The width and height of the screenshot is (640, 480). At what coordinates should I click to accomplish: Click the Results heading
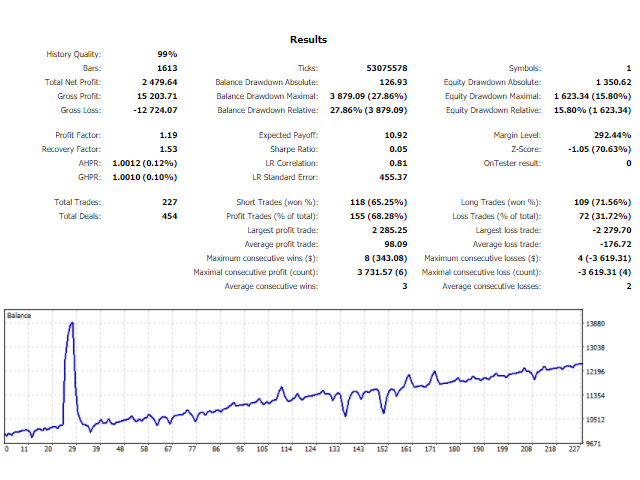tap(309, 39)
